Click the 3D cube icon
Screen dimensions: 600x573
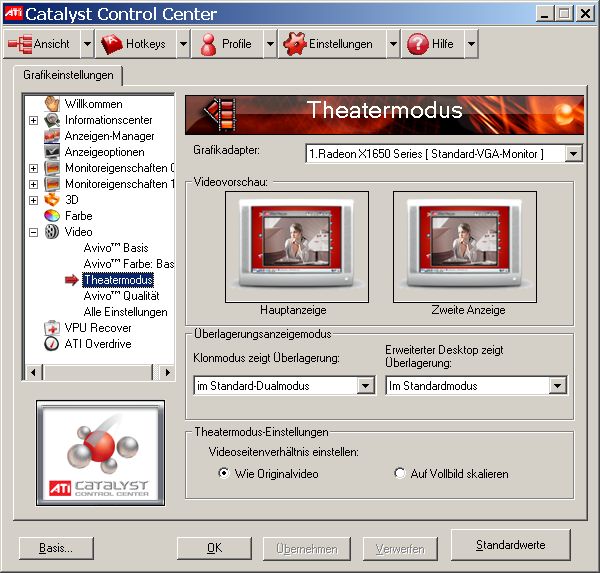(x=52, y=200)
